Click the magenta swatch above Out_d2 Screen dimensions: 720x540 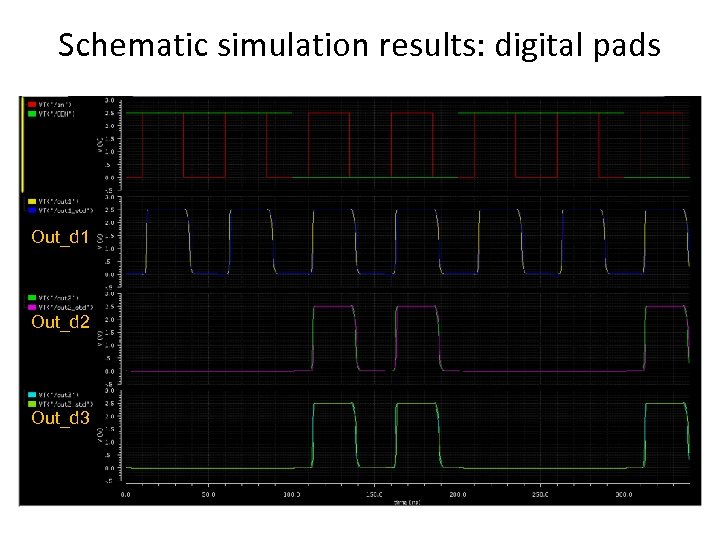pyautogui.click(x=32, y=307)
